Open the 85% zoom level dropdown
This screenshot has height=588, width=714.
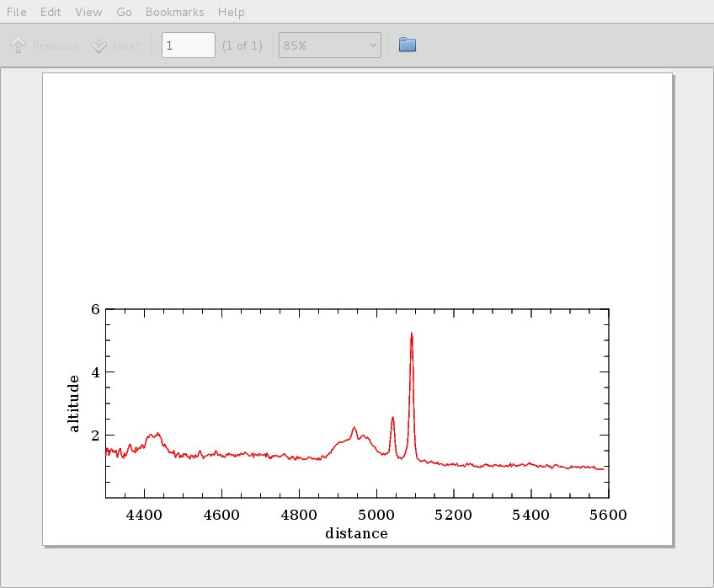[330, 45]
